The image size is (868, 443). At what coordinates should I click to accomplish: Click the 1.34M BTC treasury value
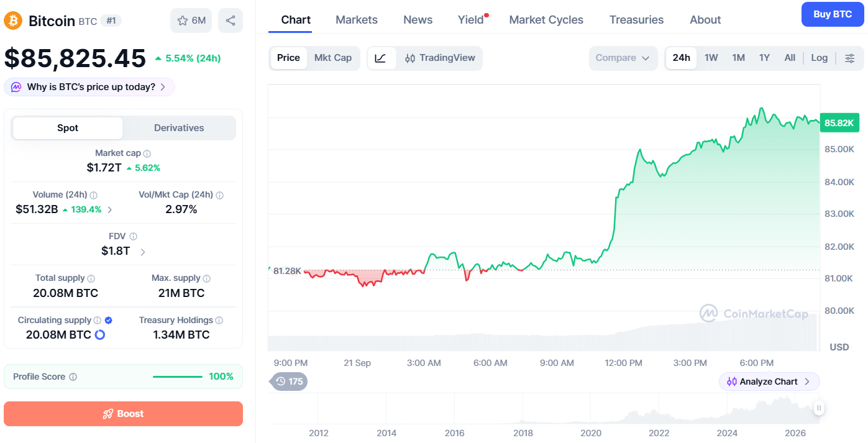[181, 335]
